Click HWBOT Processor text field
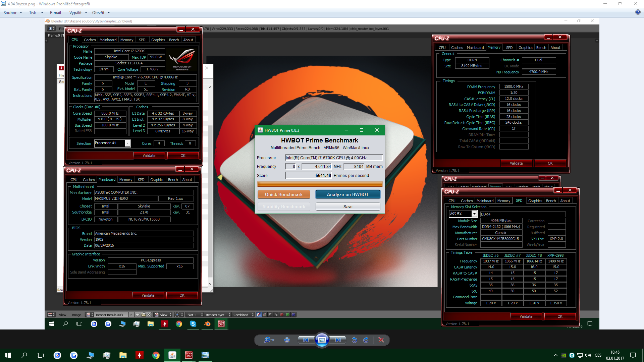644x362 pixels. pyautogui.click(x=334, y=158)
